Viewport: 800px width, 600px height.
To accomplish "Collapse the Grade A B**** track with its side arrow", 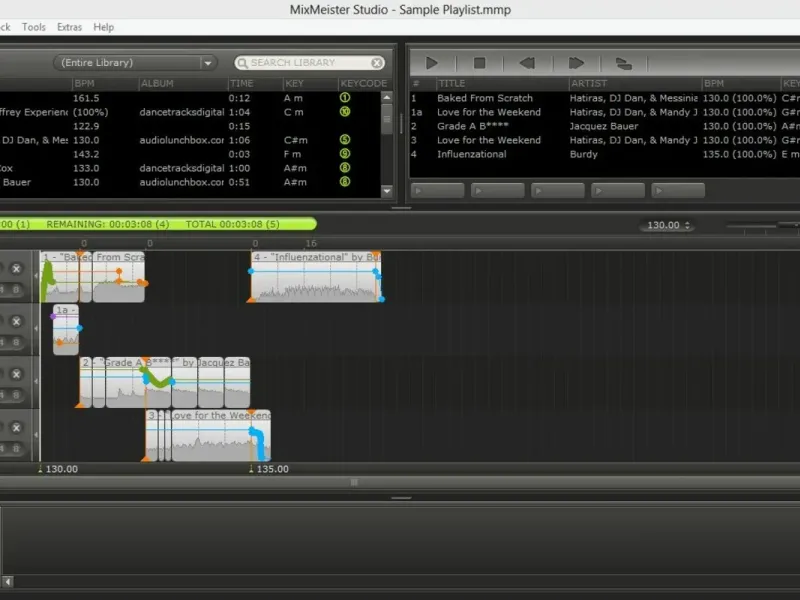I will (36, 382).
